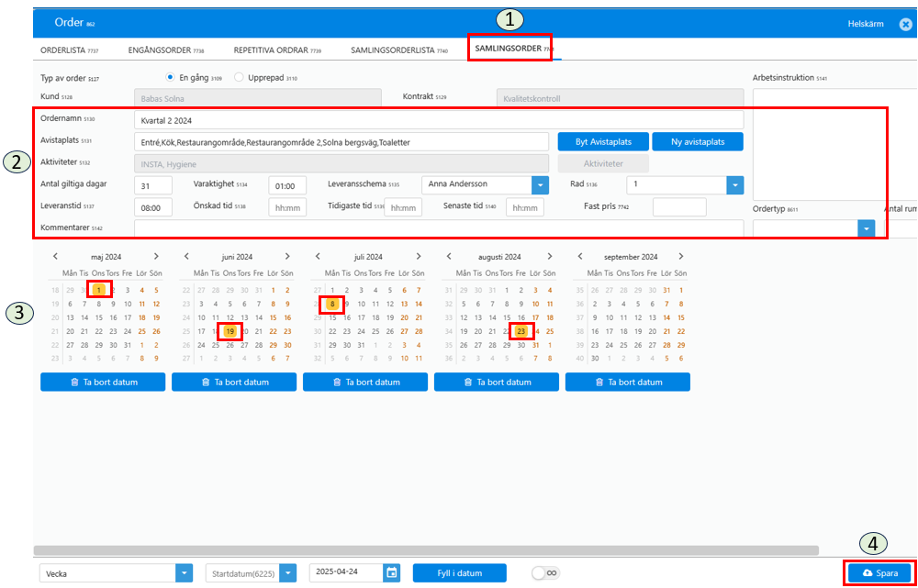Click Ta bort datum under maj 2024
918x588 pixels.
click(103, 382)
